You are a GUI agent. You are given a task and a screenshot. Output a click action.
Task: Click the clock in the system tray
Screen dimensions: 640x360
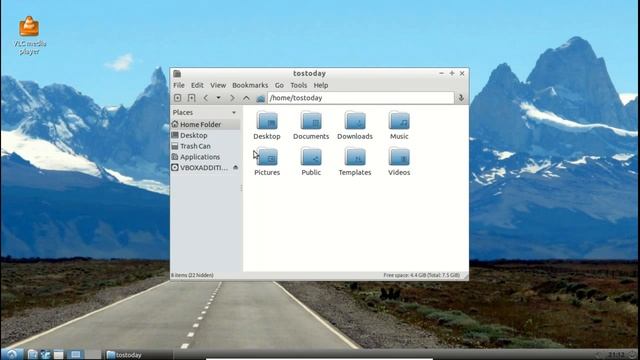click(x=616, y=355)
